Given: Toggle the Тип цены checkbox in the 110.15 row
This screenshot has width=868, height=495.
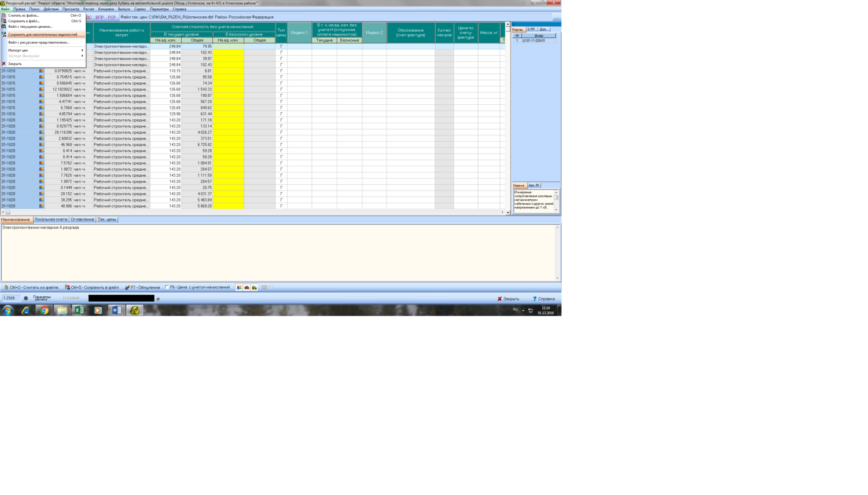Looking at the screenshot, I should pyautogui.click(x=281, y=71).
